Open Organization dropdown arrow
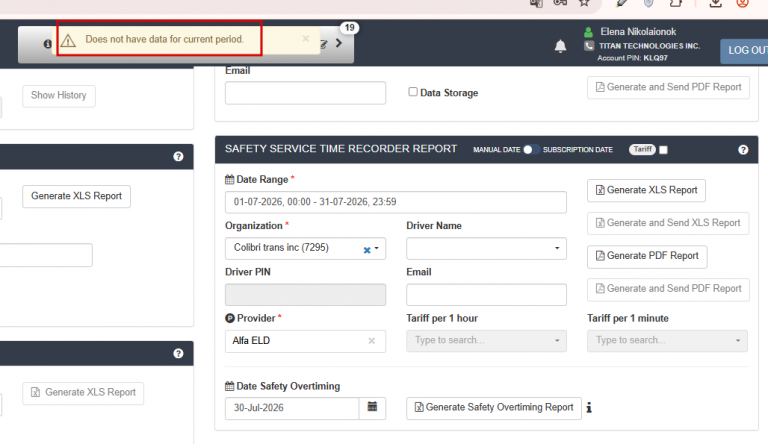The height and width of the screenshot is (444, 768). pyautogui.click(x=377, y=248)
